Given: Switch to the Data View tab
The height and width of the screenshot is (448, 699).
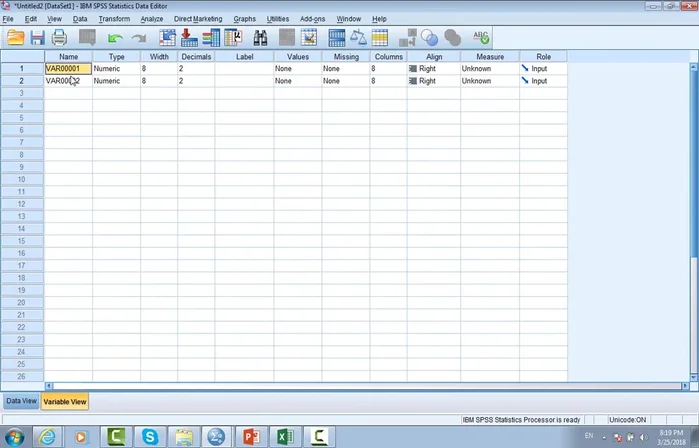Looking at the screenshot, I should click(x=21, y=401).
